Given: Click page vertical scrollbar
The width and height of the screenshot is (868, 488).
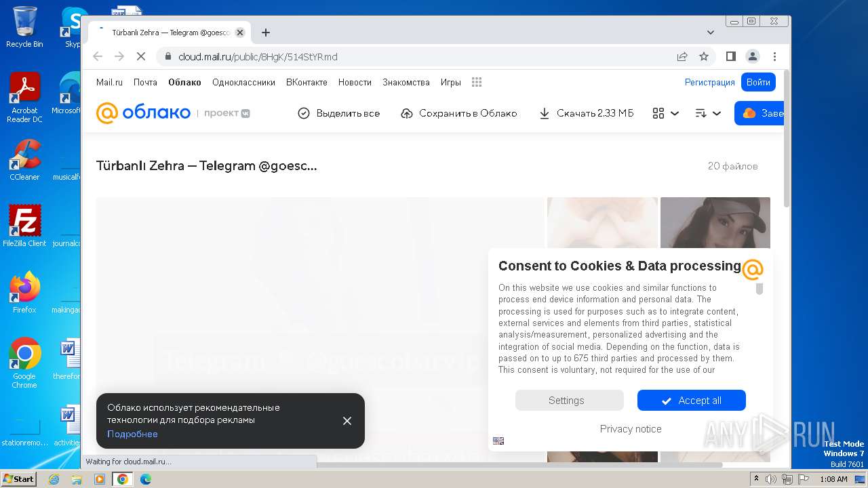Looking at the screenshot, I should 787,139.
